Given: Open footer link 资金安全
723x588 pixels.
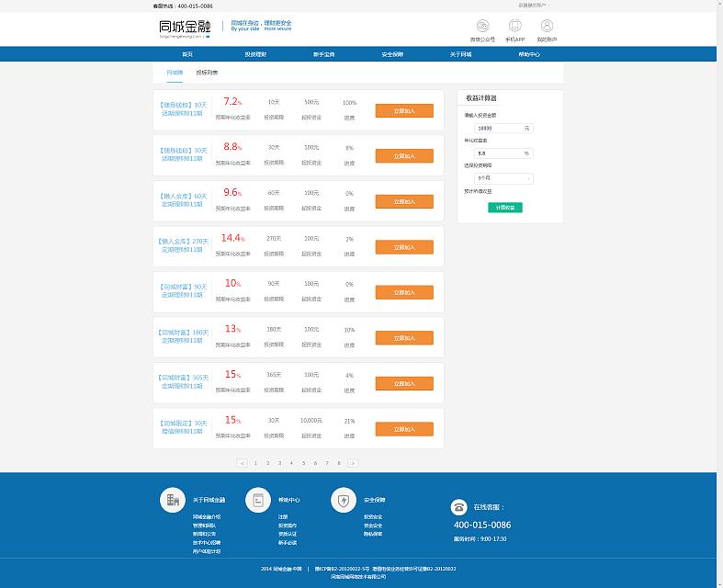Looking at the screenshot, I should pos(373,526).
